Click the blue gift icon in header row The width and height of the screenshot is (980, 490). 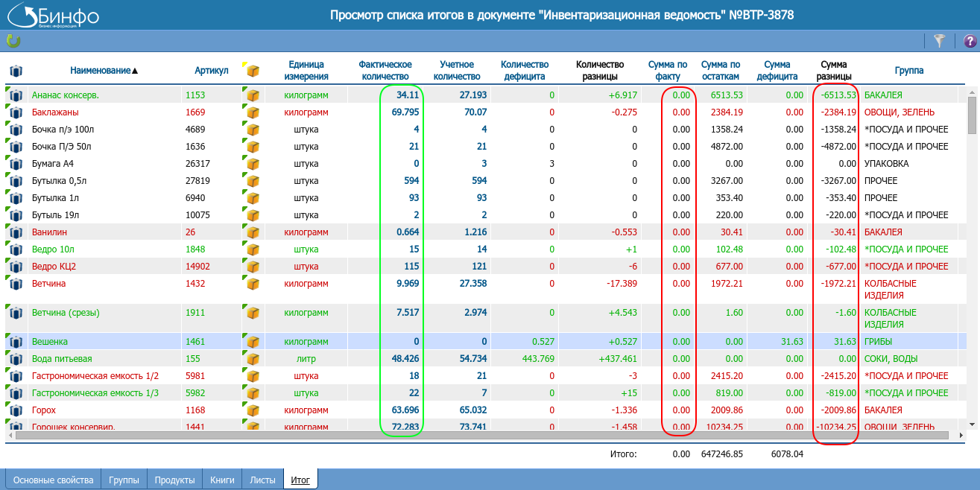pos(16,71)
